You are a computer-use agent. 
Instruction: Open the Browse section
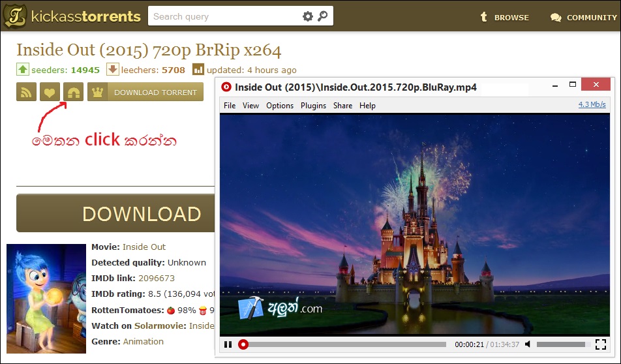(x=504, y=18)
